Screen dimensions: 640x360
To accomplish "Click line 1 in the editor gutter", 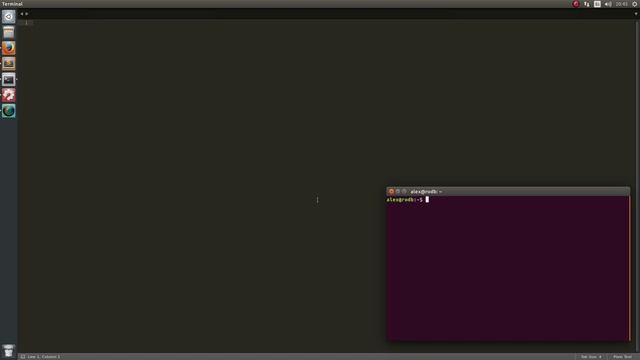I will coord(26,22).
